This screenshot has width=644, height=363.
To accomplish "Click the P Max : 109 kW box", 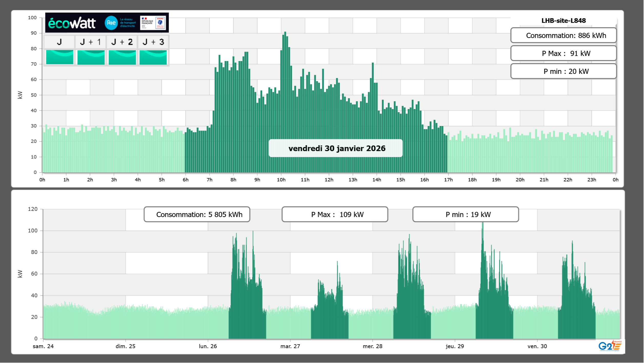I will coord(335,214).
